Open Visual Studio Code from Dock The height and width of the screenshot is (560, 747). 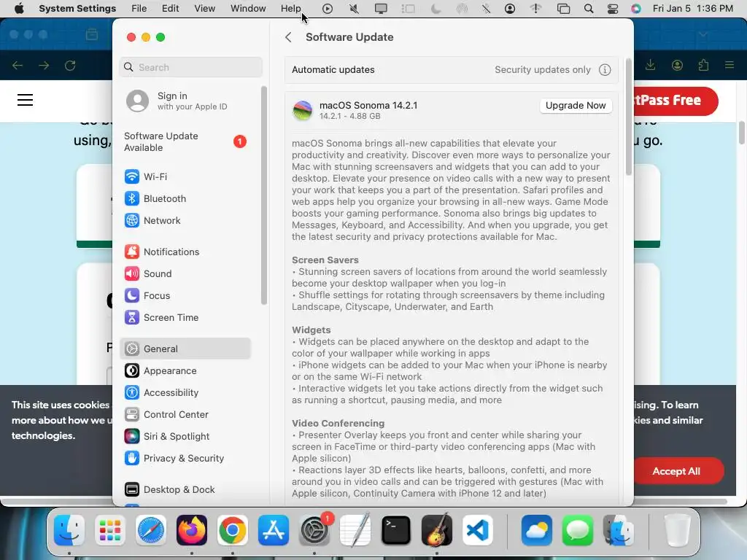click(478, 530)
